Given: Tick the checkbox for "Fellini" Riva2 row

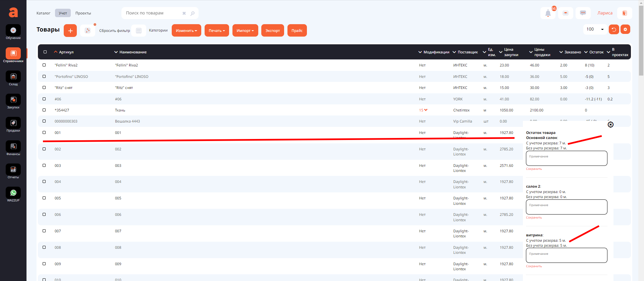Looking at the screenshot, I should pyautogui.click(x=44, y=65).
